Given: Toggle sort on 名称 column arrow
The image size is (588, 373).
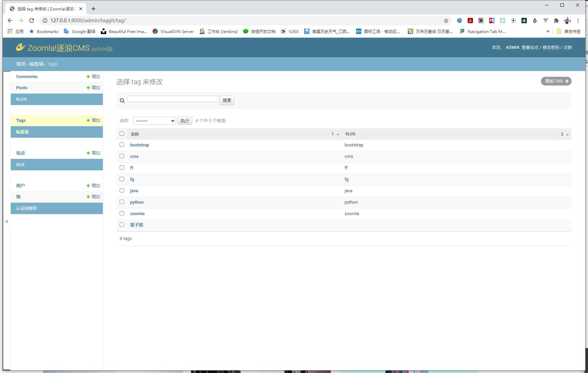Looking at the screenshot, I should [x=338, y=134].
